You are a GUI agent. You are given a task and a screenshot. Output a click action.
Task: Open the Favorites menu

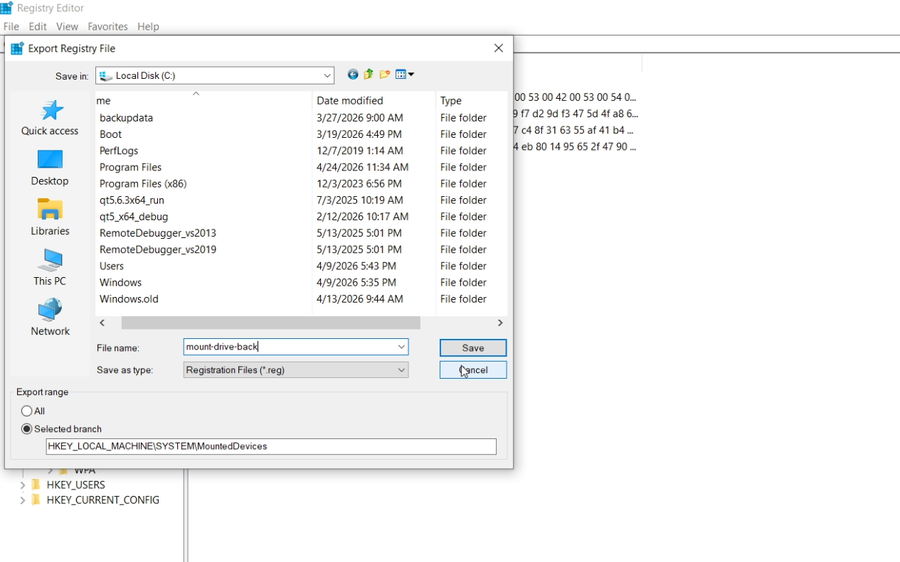point(107,26)
